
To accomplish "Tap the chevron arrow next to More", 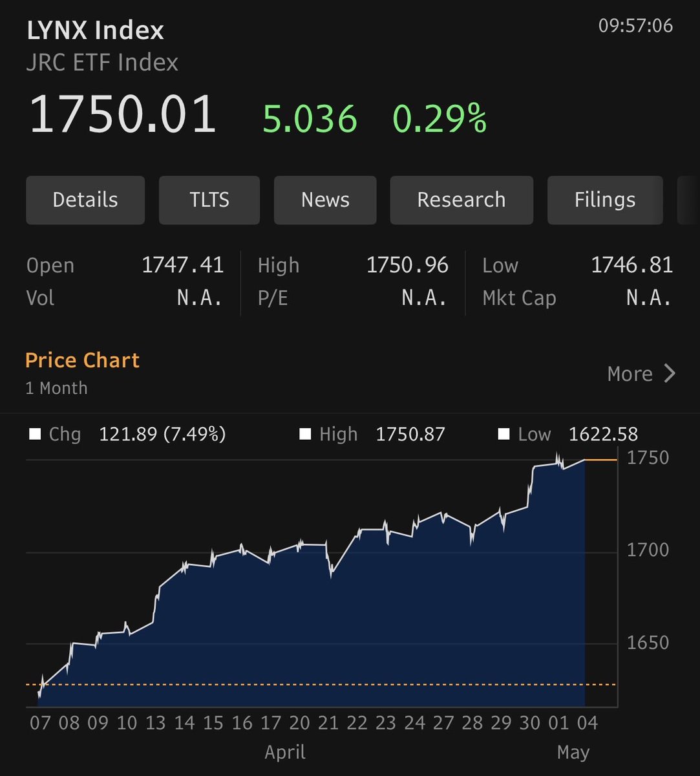I will (x=670, y=374).
